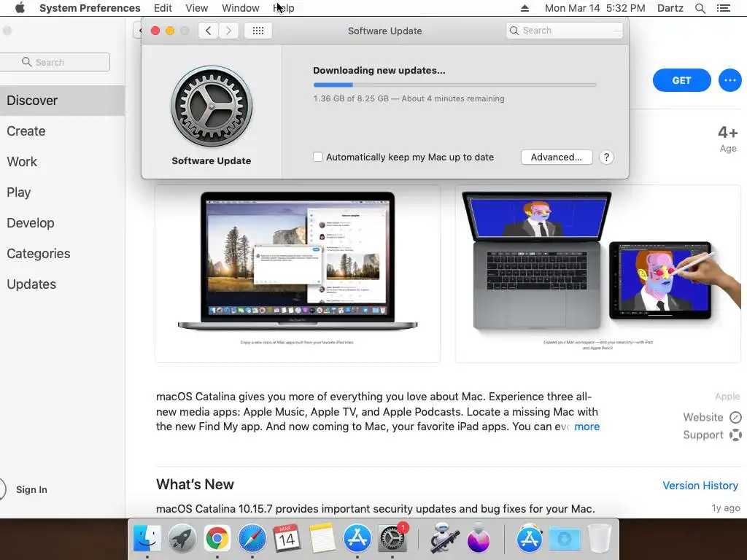Click the Software Update search field

pyautogui.click(x=565, y=31)
